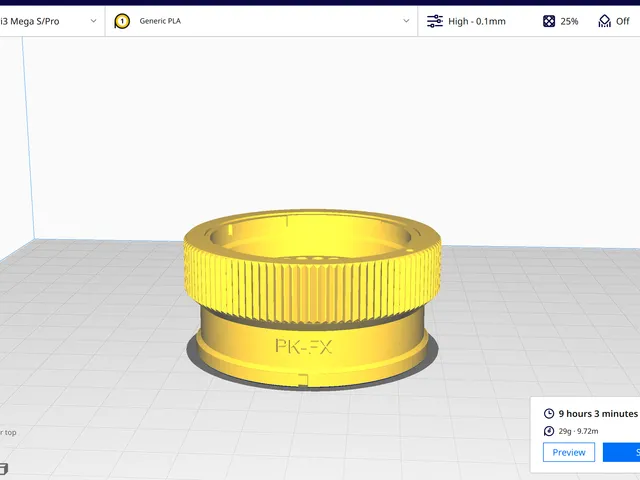The width and height of the screenshot is (640, 480).
Task: Click the print profile sliders icon
Action: [435, 21]
